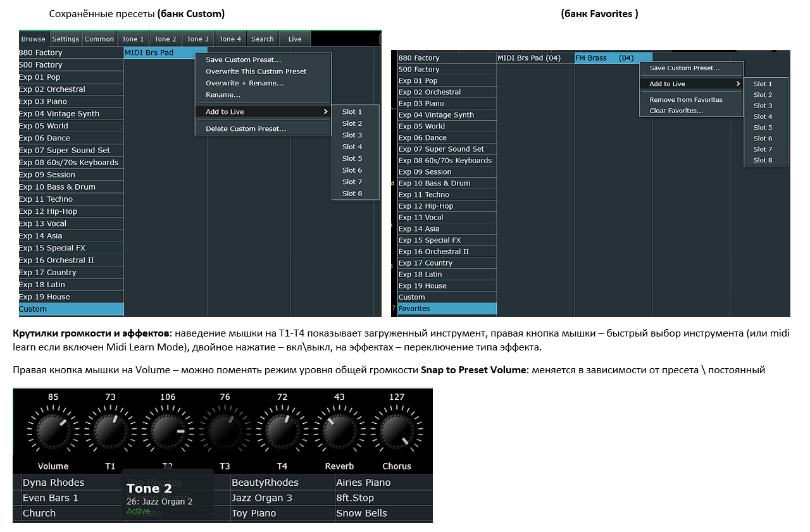Select Exp 07 Super Sound Set in Custom bank screenshot
The height and width of the screenshot is (532, 810).
click(72, 151)
